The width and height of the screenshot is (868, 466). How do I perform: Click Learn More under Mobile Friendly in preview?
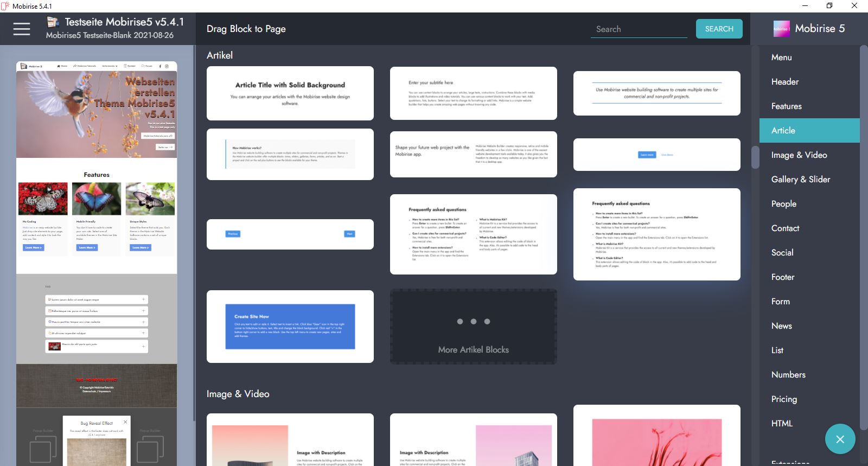coord(87,247)
